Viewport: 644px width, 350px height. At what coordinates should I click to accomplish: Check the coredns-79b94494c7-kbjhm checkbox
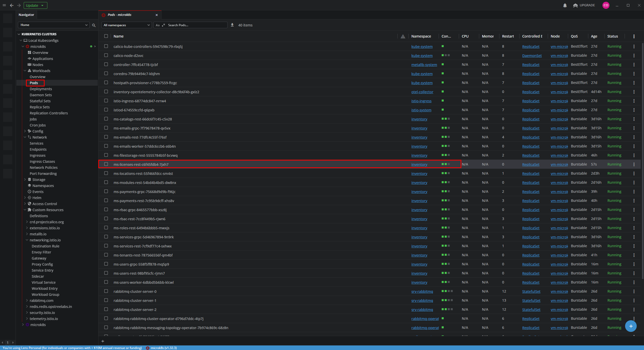click(106, 73)
